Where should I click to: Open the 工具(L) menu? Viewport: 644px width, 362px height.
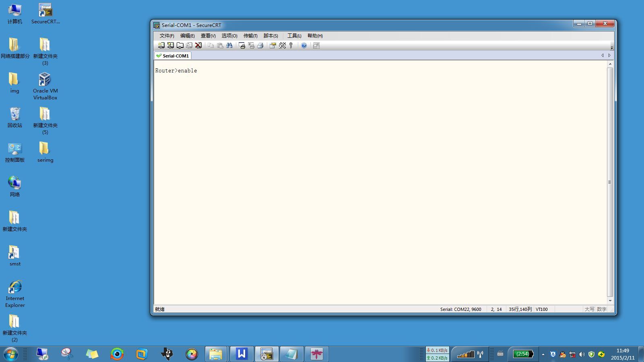294,36
